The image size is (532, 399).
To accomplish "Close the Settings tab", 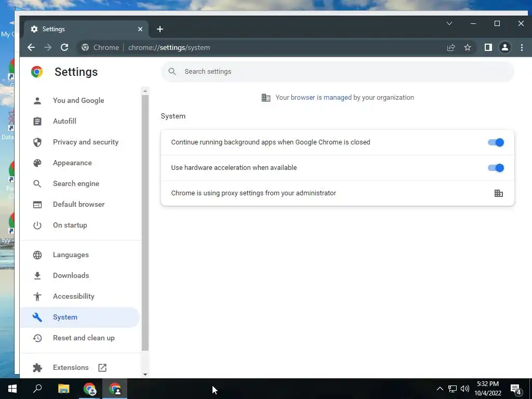I will tap(140, 29).
